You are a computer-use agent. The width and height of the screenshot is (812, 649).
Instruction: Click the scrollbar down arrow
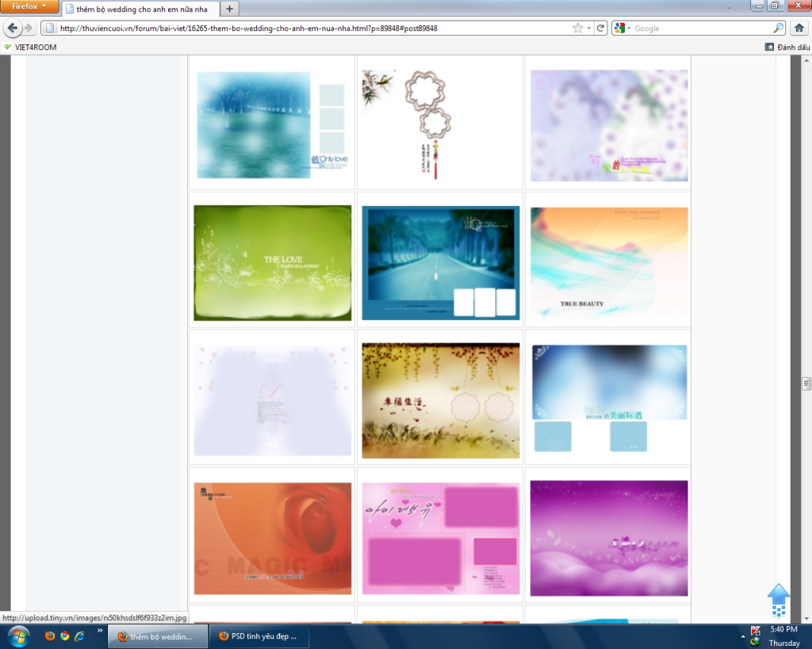(806, 618)
